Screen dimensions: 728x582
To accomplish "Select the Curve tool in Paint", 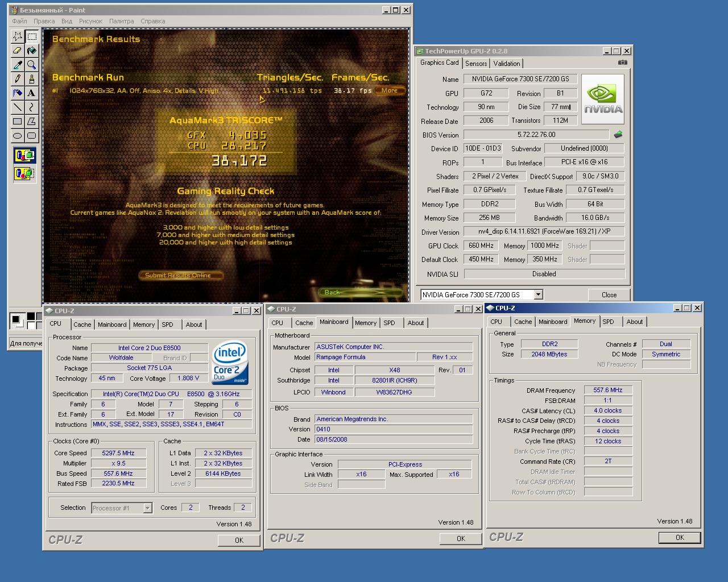I will pyautogui.click(x=32, y=107).
